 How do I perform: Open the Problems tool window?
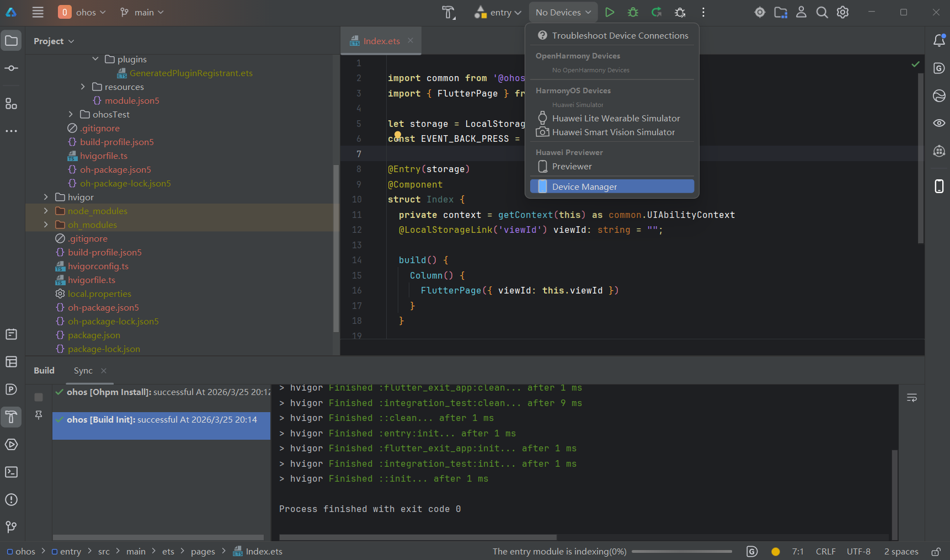click(x=11, y=500)
